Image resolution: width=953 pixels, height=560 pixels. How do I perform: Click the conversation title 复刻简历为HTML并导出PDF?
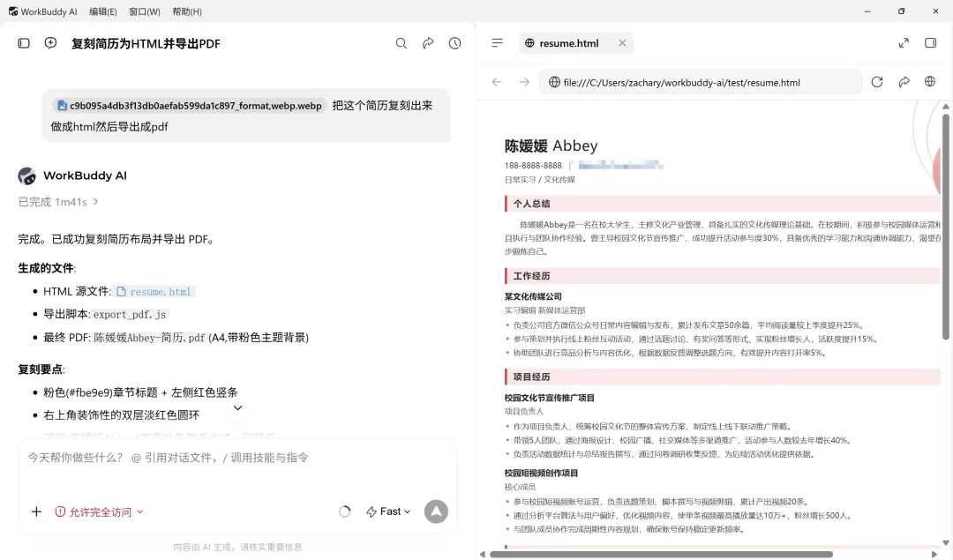(146, 44)
